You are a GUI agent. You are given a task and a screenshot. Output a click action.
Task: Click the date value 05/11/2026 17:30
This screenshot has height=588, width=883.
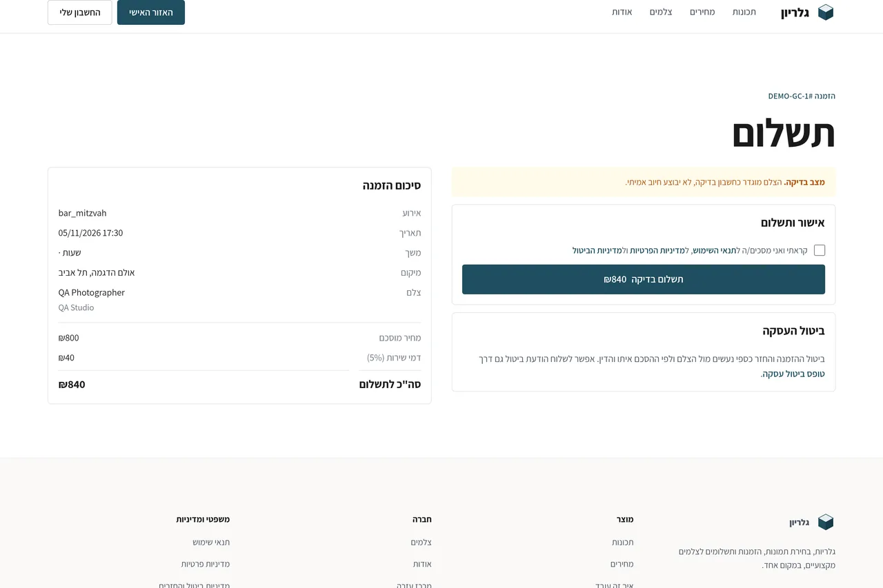(x=91, y=233)
